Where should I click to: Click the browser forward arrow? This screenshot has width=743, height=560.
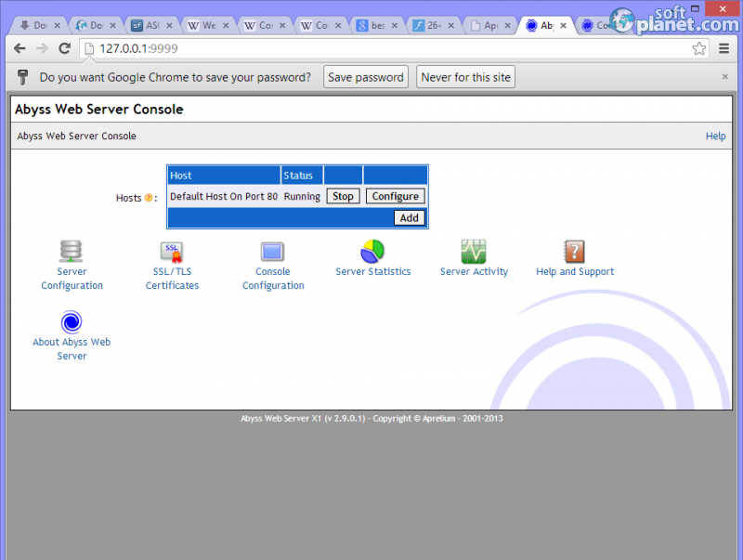(x=42, y=48)
